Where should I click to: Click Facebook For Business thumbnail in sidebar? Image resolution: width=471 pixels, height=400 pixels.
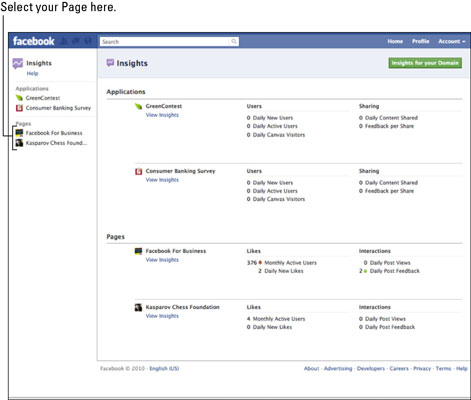point(19,133)
